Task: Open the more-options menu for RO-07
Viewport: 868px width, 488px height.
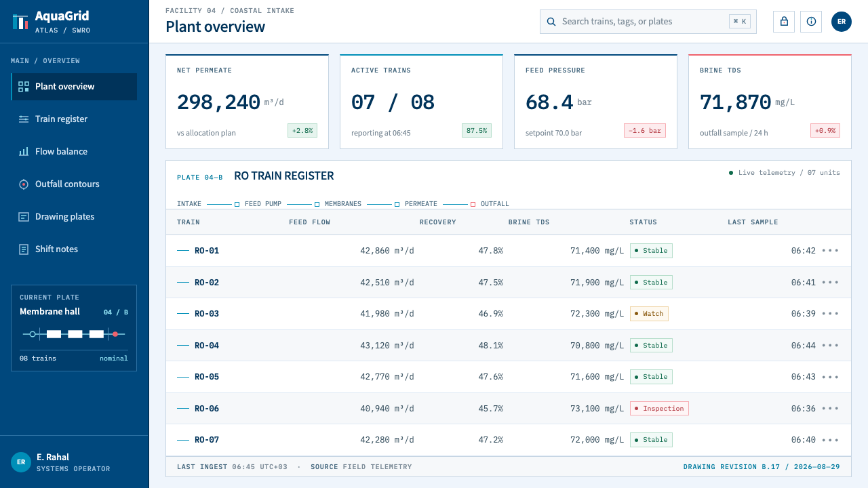Action: click(x=830, y=440)
